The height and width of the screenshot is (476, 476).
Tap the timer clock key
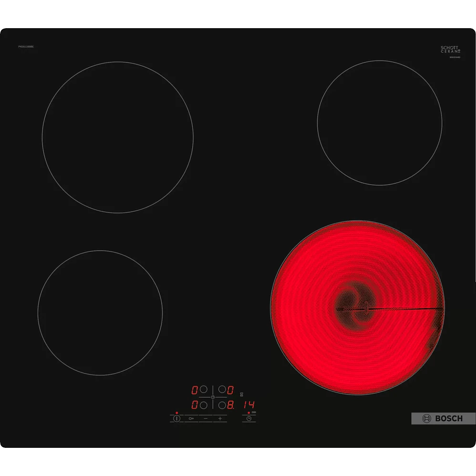[248, 418]
